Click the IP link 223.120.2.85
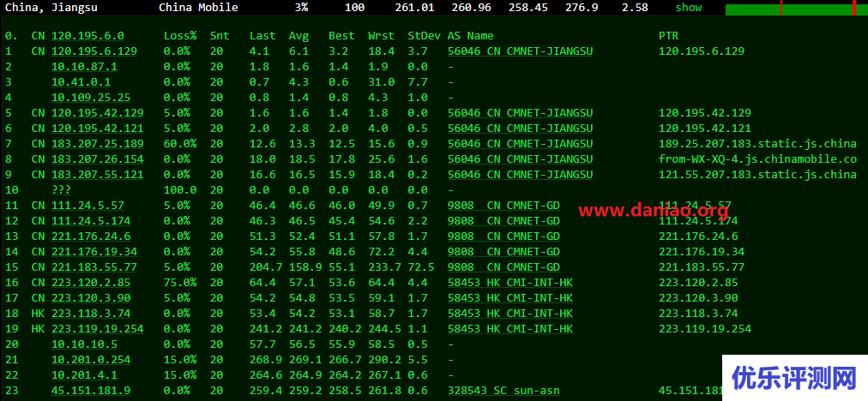The height and width of the screenshot is (401, 868). (91, 283)
